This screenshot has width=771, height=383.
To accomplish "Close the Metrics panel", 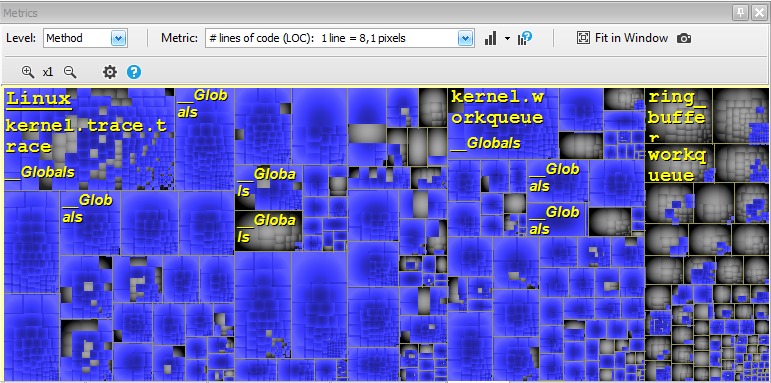I will [759, 13].
